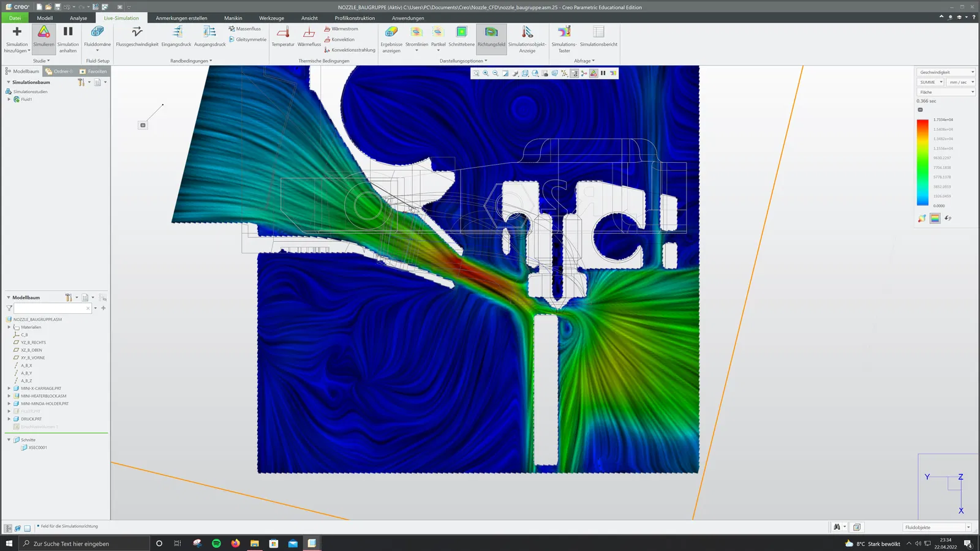Pause simulation from the viewport toolbar
Viewport: 980px width, 551px height.
tap(603, 73)
